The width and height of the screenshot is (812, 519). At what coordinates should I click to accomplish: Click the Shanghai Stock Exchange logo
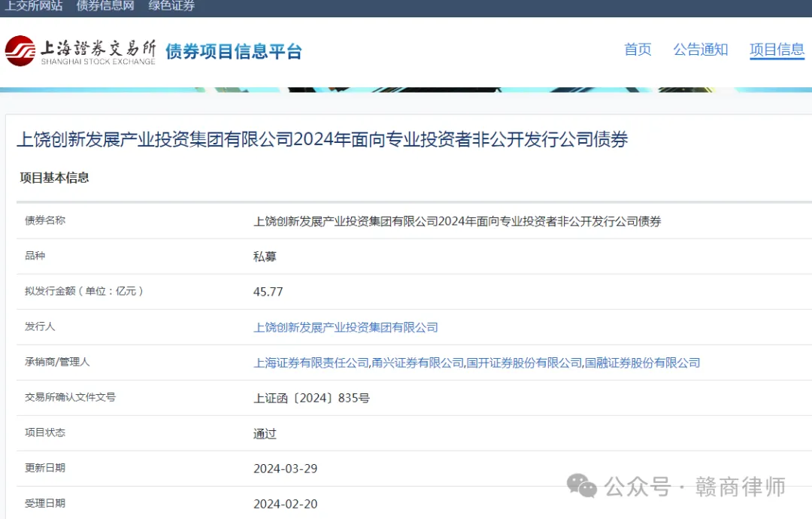click(80, 50)
